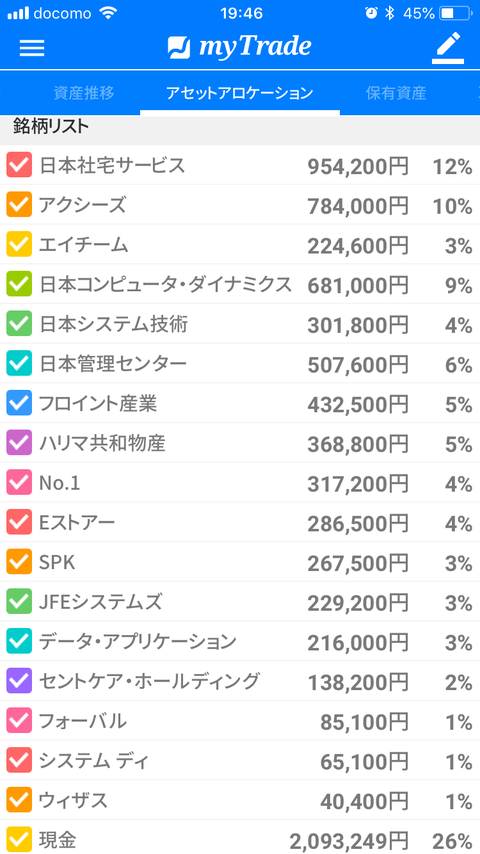480x854 pixels.
Task: Toggle the エイチーム yellow checkbox
Action: pos(19,245)
